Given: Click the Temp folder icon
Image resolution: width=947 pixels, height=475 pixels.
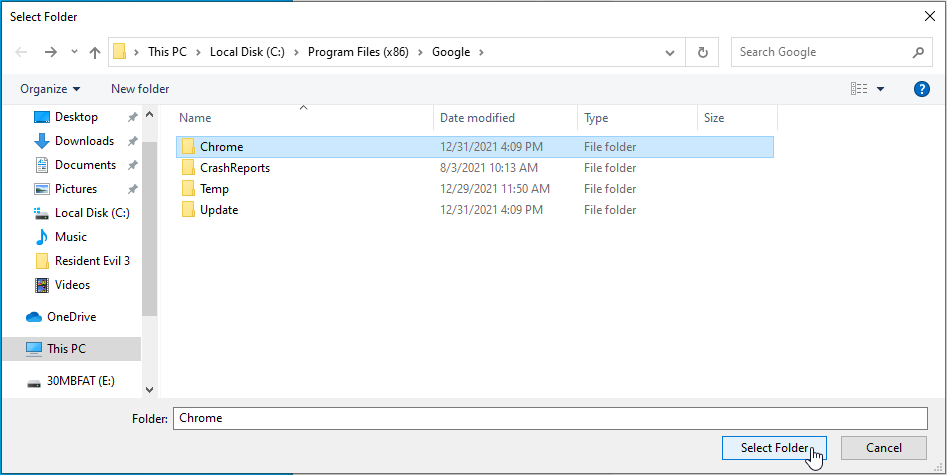Looking at the screenshot, I should (x=188, y=189).
